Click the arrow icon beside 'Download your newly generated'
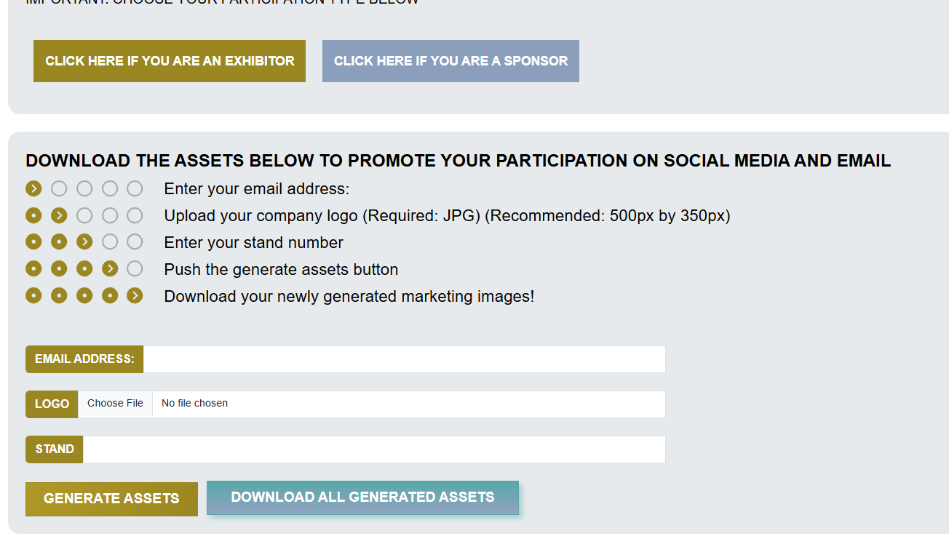Screen dimensions: 949x560 click(x=135, y=296)
